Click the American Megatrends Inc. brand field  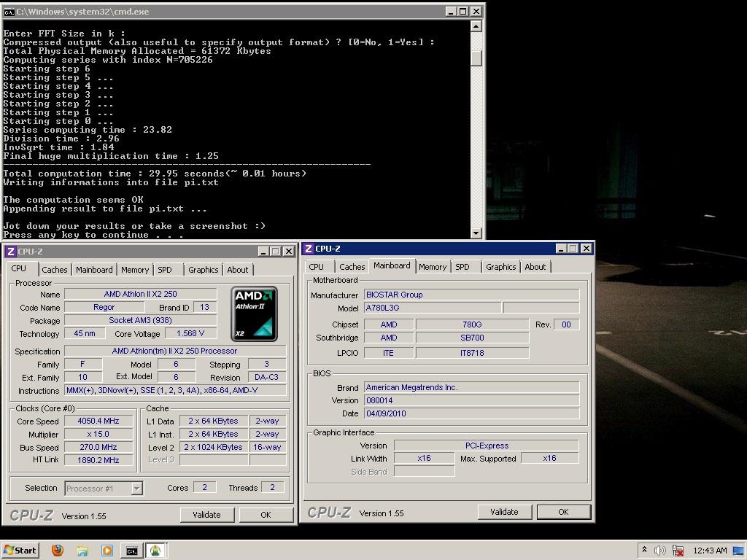(472, 387)
